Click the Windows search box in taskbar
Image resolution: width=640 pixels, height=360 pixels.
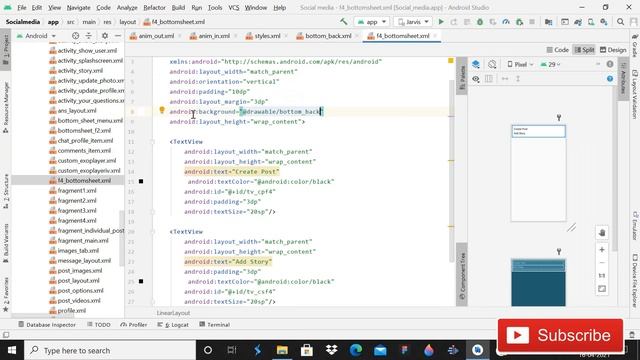[110, 350]
